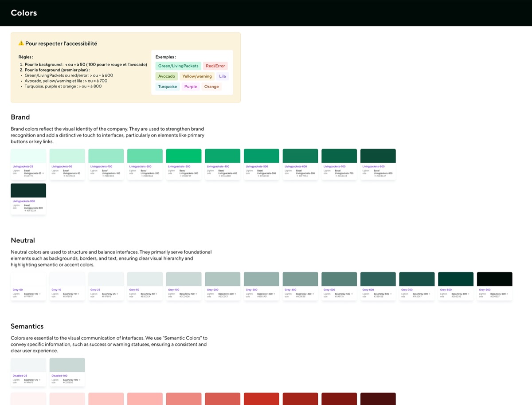Click the Orange example tag
532x405 pixels.
(x=211, y=87)
